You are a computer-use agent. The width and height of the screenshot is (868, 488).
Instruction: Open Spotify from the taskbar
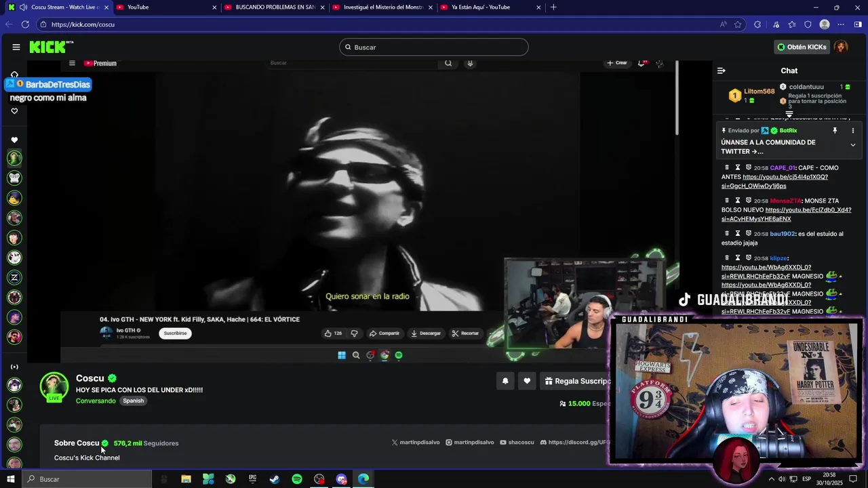(297, 479)
